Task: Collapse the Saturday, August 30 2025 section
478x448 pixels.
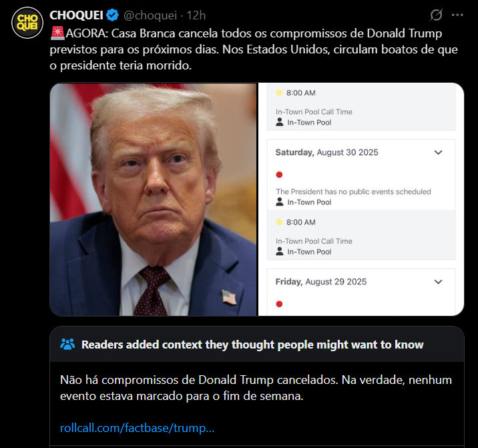Action: (438, 152)
